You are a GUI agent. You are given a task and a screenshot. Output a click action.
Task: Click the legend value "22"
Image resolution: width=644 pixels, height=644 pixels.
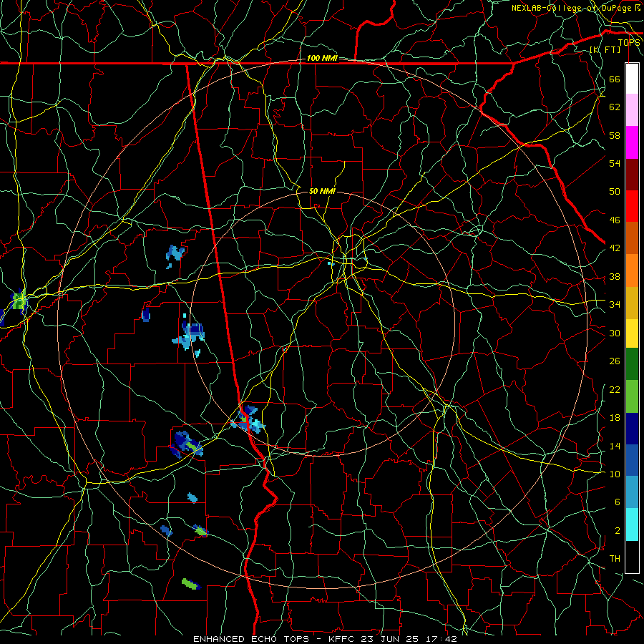(615, 389)
